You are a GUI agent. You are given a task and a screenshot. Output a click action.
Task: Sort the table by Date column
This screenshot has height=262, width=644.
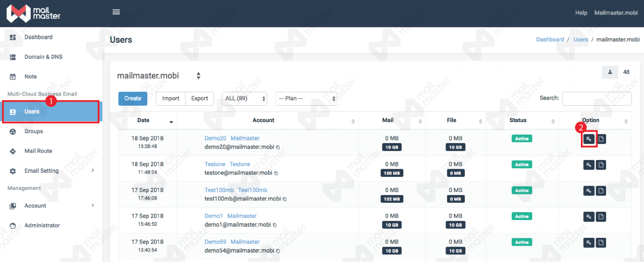coord(148,121)
